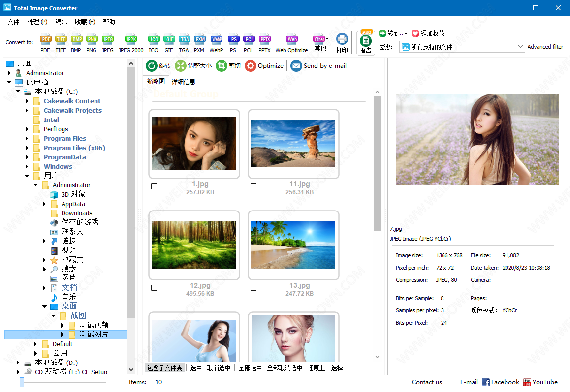
Task: Switch to 缩略图 tab
Action: click(156, 81)
